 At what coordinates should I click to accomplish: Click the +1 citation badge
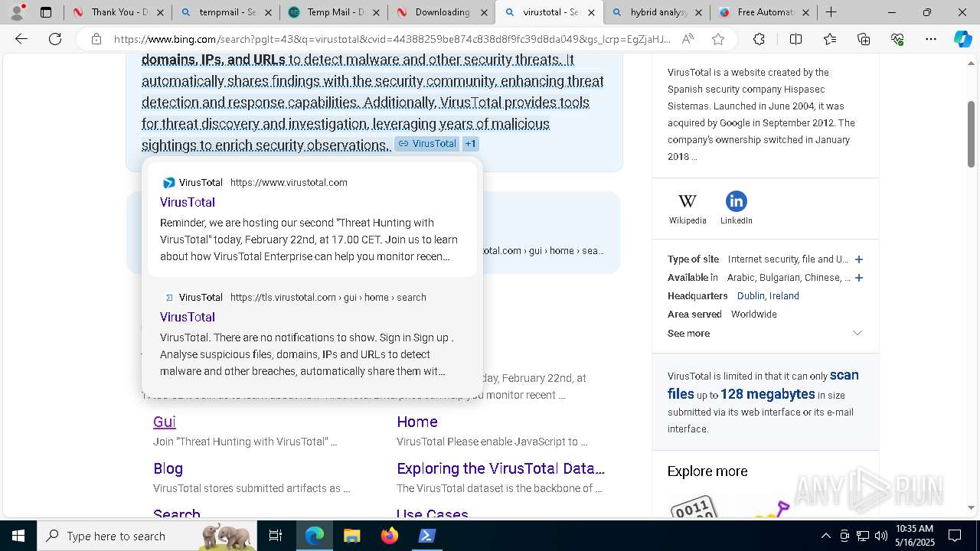tap(470, 144)
